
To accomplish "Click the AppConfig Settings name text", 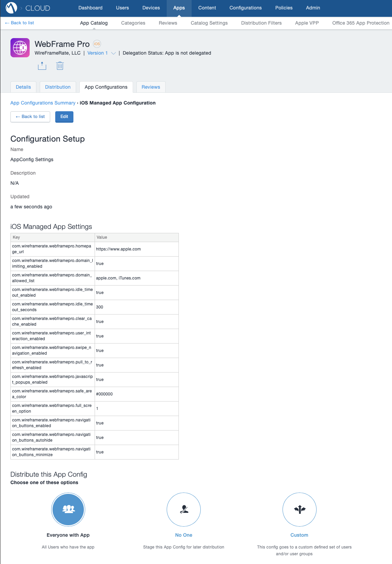I will pos(32,159).
